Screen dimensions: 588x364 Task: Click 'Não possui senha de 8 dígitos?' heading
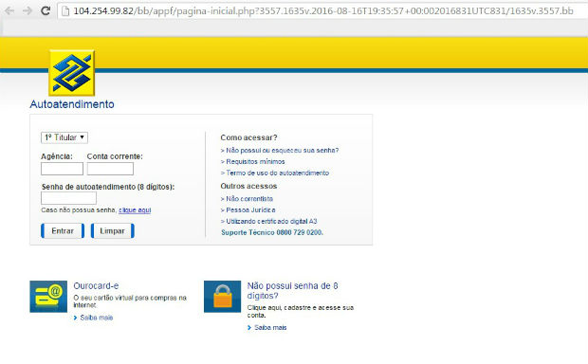pyautogui.click(x=292, y=290)
